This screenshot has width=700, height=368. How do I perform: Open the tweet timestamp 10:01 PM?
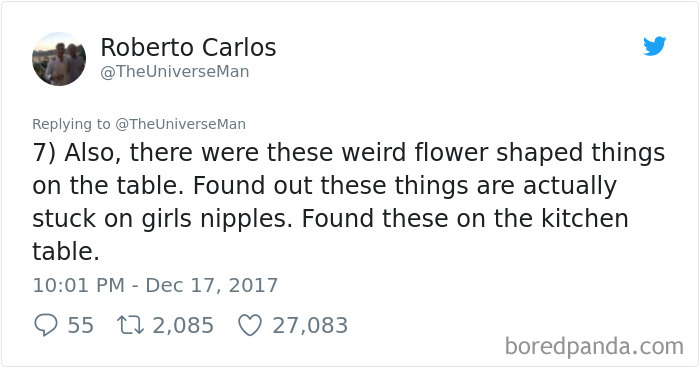(x=79, y=285)
